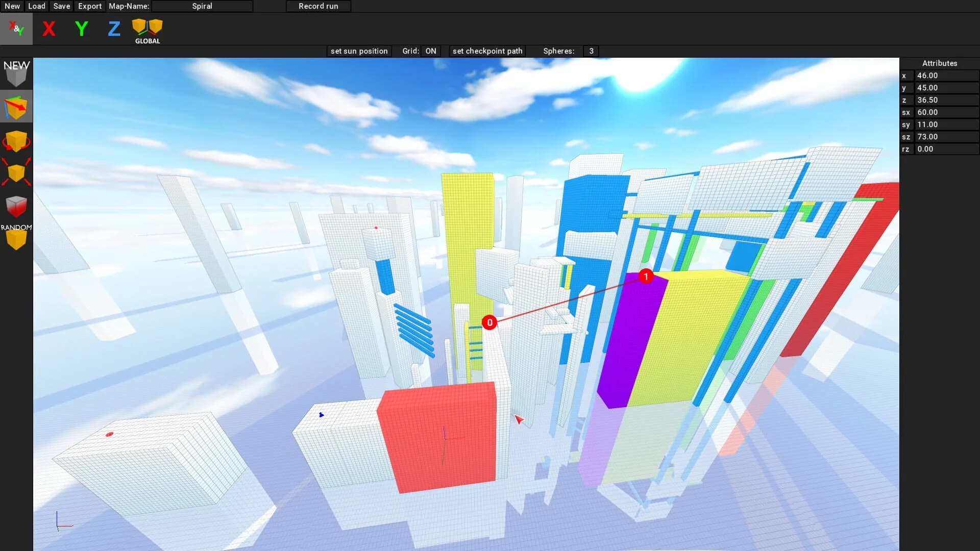
Task: Click the Export menu item
Action: click(x=89, y=6)
